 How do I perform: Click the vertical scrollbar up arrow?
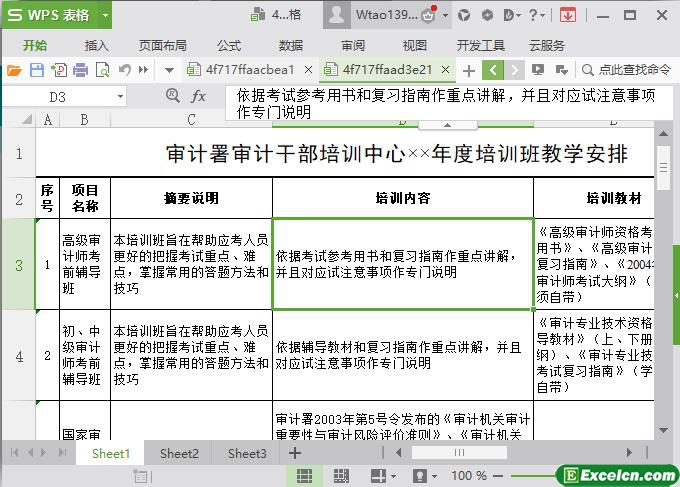(x=664, y=134)
